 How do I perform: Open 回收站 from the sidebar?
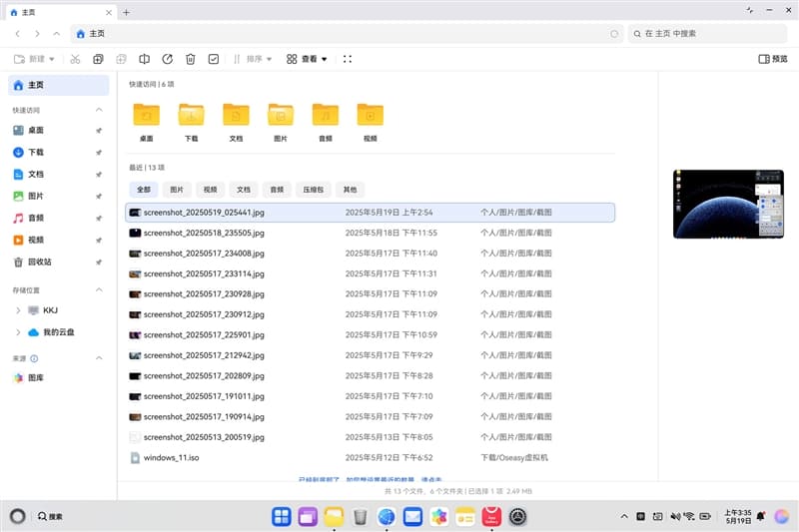click(x=39, y=262)
